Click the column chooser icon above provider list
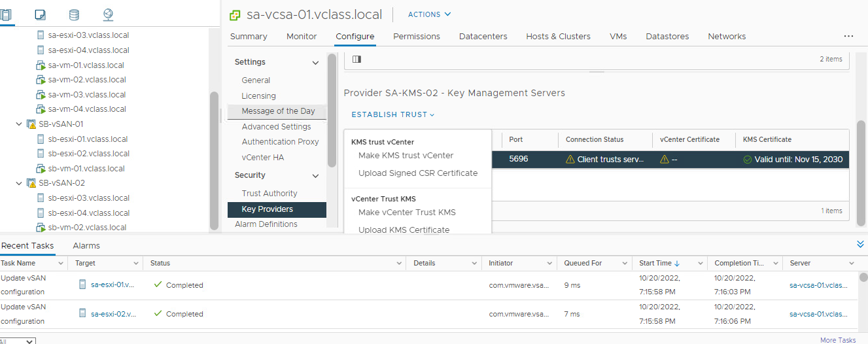The height and width of the screenshot is (344, 868). (x=356, y=60)
